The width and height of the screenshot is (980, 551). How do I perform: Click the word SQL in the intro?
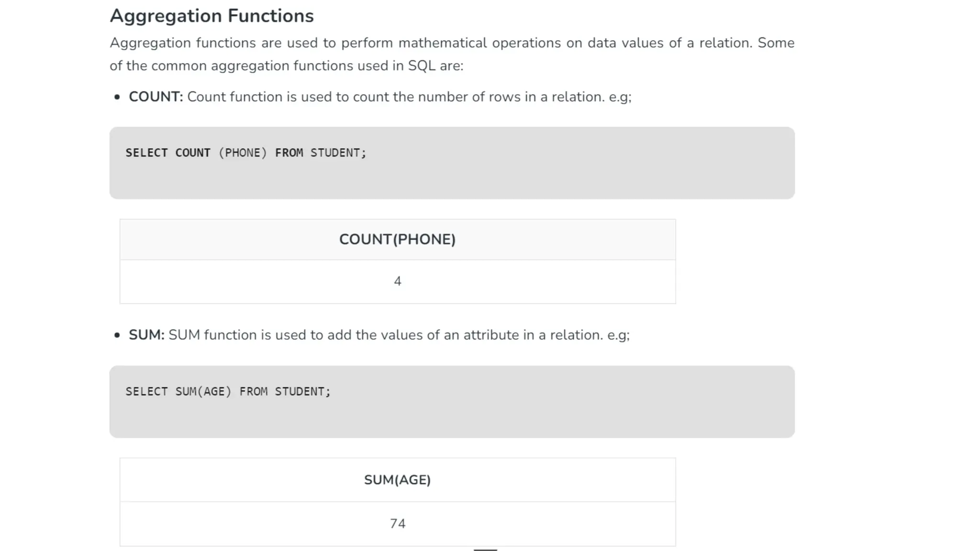421,66
